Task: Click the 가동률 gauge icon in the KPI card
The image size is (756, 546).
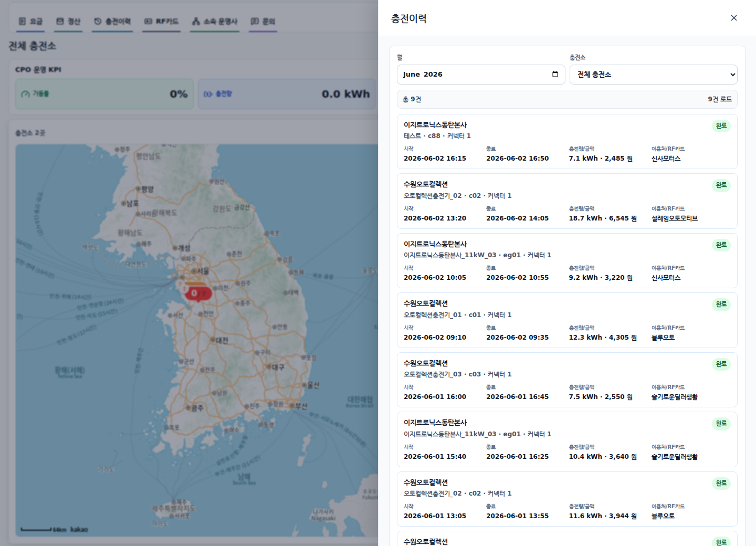Action: point(25,94)
